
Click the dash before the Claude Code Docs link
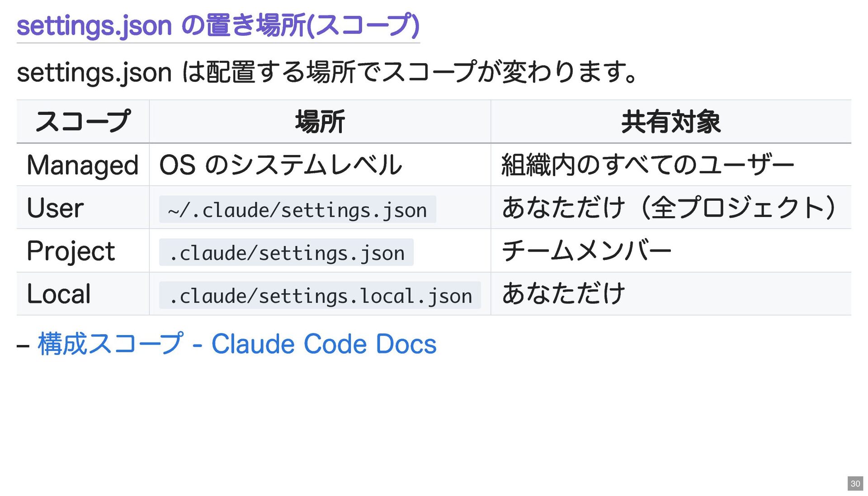[x=23, y=346]
